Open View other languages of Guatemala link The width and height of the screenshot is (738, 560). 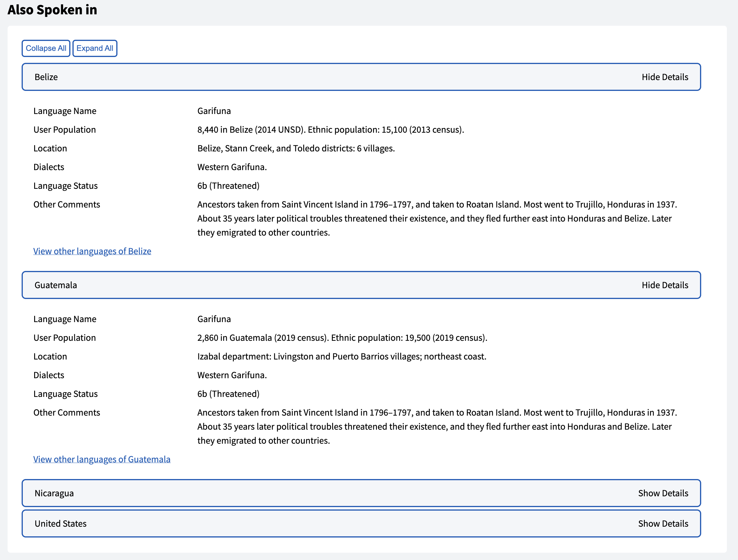pyautogui.click(x=102, y=459)
